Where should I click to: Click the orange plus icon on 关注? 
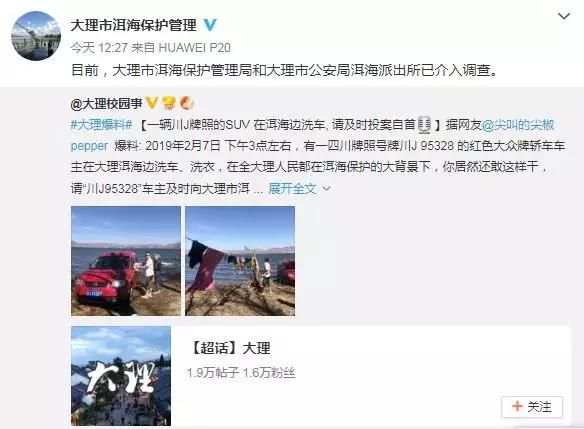[x=517, y=406]
